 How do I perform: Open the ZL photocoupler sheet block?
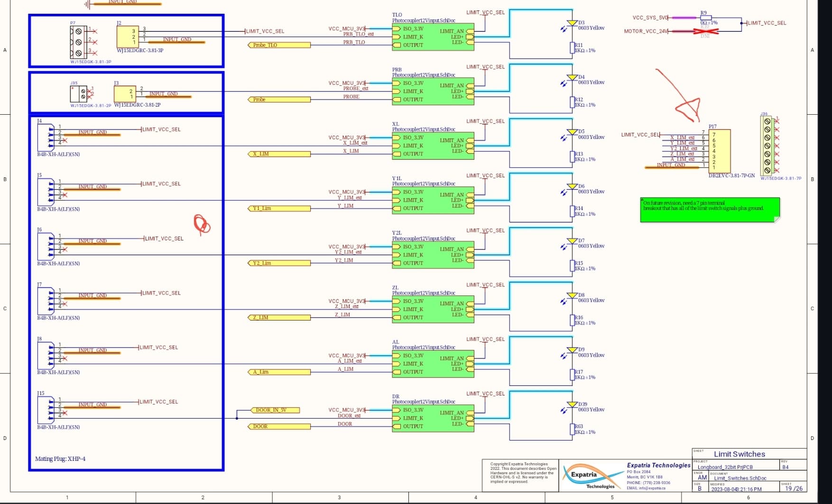point(433,309)
